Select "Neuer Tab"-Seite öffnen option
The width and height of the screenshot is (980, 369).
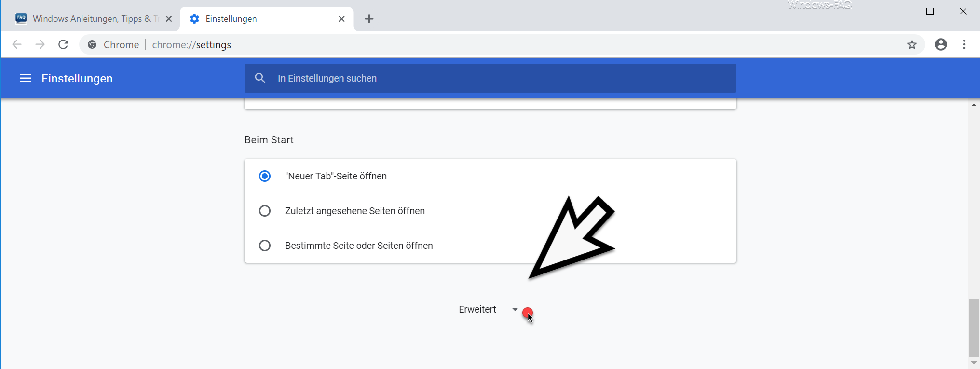click(x=265, y=176)
